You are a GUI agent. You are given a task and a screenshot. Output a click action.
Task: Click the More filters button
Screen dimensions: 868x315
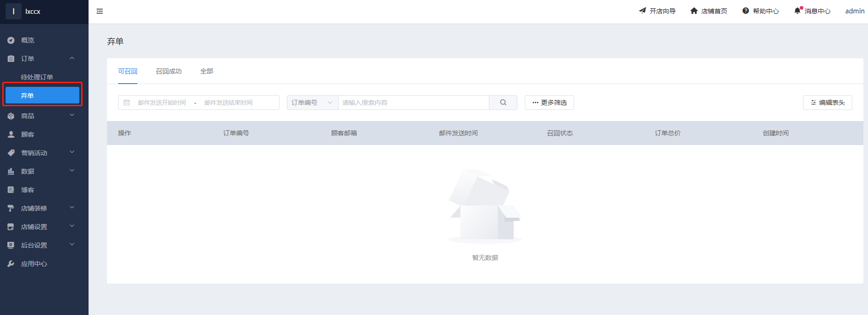click(549, 103)
